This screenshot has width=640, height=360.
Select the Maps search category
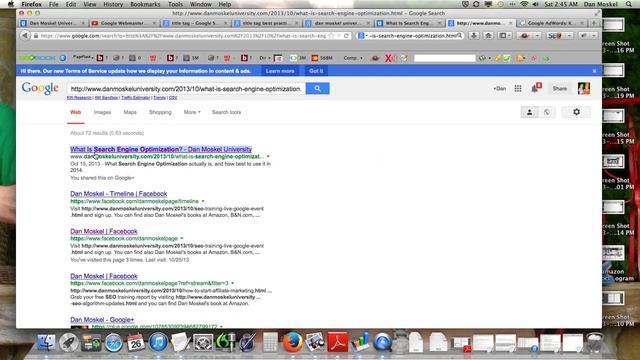(130, 112)
